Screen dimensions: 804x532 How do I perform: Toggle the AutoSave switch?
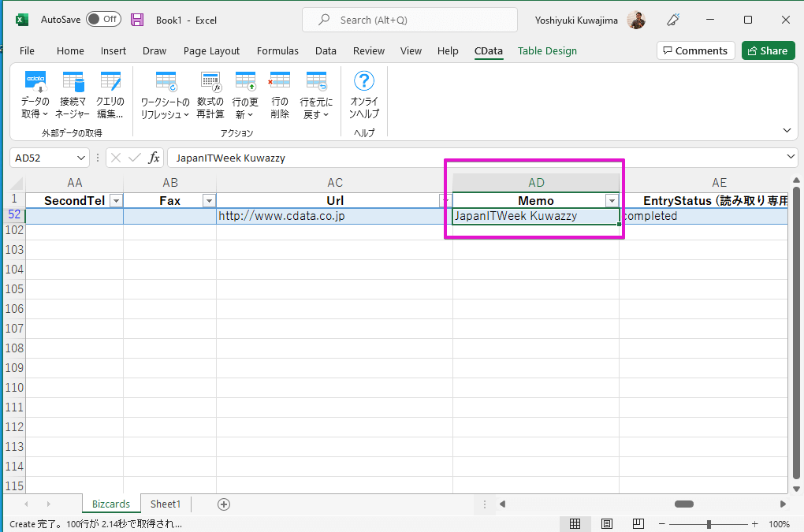(x=103, y=20)
